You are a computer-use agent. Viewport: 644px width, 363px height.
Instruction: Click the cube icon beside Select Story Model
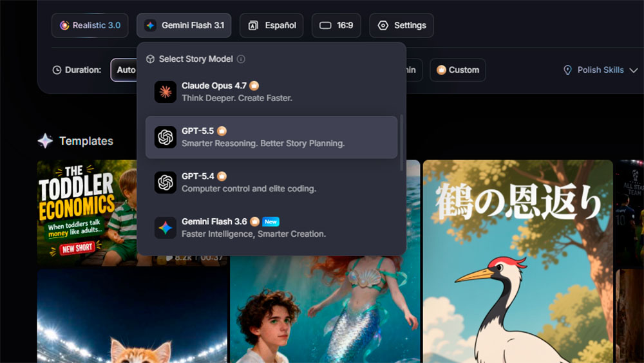pyautogui.click(x=150, y=59)
